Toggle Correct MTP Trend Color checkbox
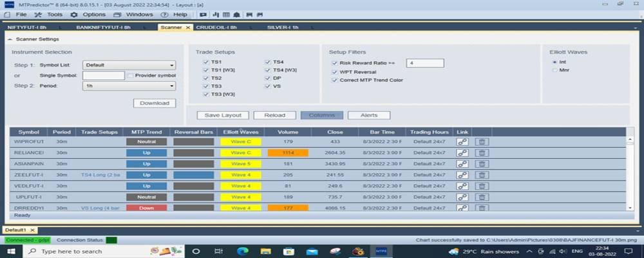Screen dimensions: 644x258 pyautogui.click(x=334, y=80)
